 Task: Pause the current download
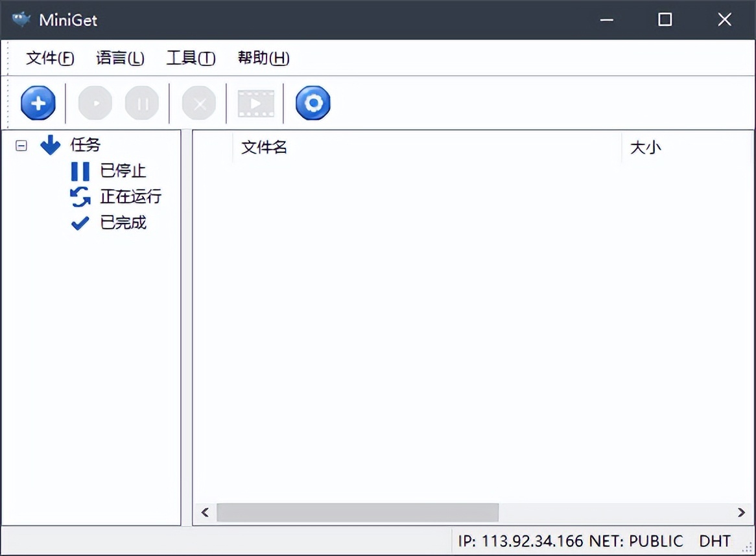click(x=141, y=102)
